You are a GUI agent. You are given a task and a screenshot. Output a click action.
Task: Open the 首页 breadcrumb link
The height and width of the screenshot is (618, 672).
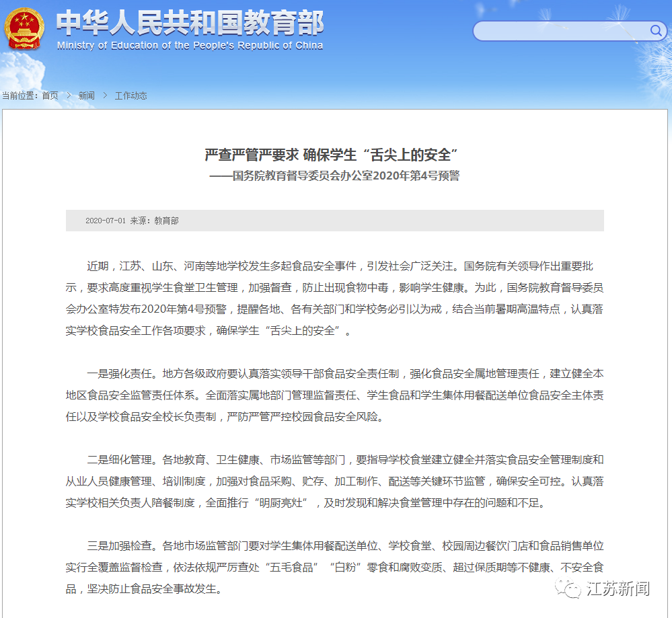(x=50, y=95)
